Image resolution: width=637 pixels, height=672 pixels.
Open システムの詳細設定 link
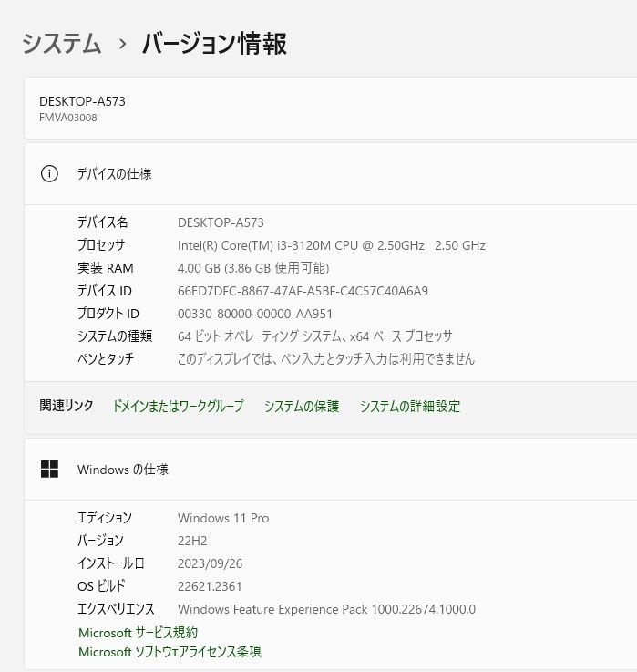(410, 407)
